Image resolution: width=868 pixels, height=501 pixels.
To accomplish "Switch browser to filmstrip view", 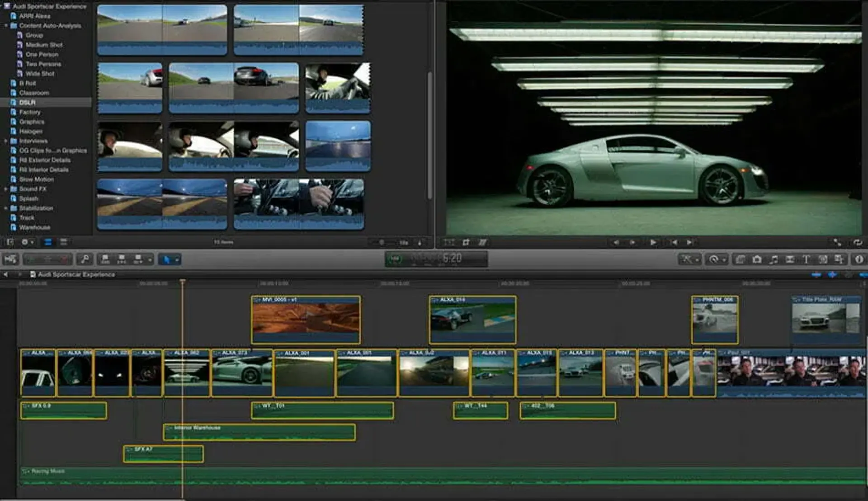I will [47, 242].
